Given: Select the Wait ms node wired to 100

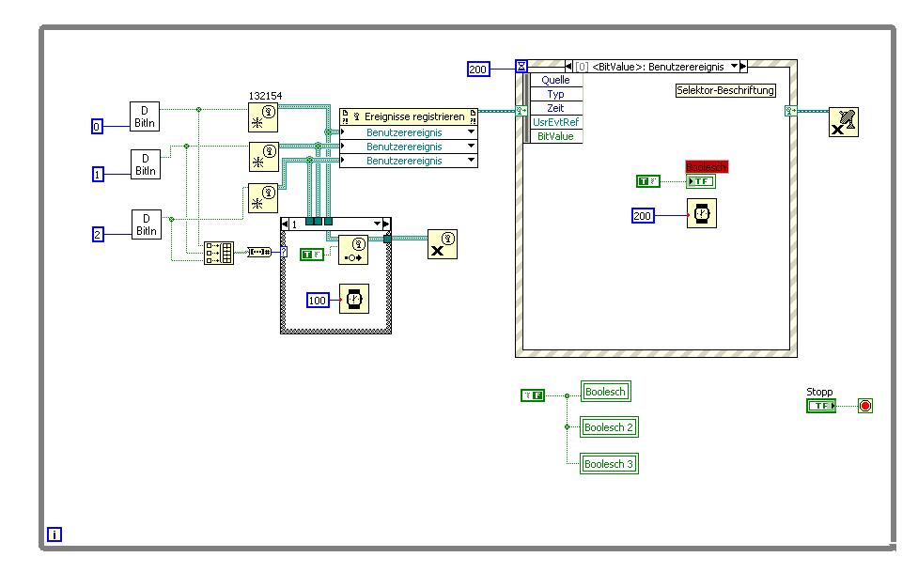Looking at the screenshot, I should (354, 299).
